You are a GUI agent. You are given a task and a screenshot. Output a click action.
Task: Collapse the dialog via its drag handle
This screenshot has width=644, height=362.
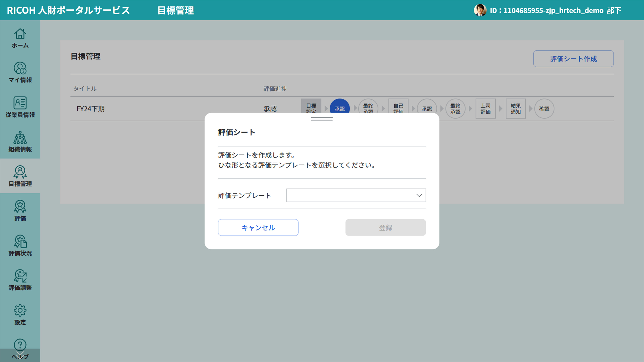(322, 119)
